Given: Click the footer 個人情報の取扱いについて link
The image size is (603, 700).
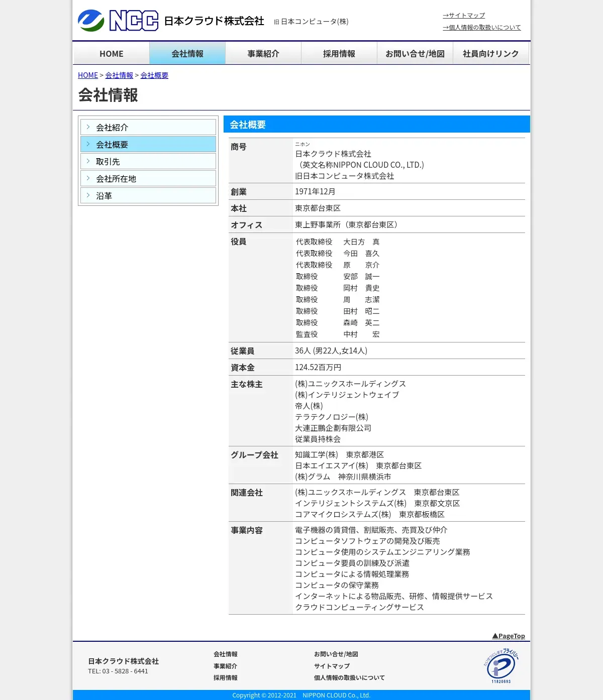Looking at the screenshot, I should 349,678.
